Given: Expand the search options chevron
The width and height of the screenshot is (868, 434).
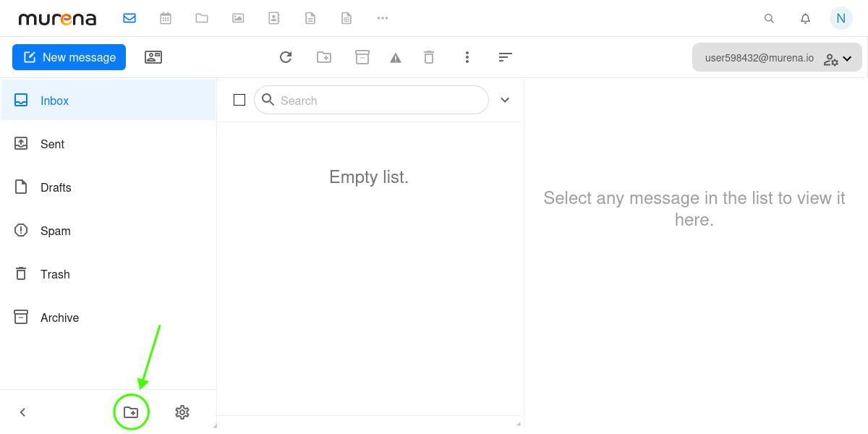Looking at the screenshot, I should (x=505, y=100).
